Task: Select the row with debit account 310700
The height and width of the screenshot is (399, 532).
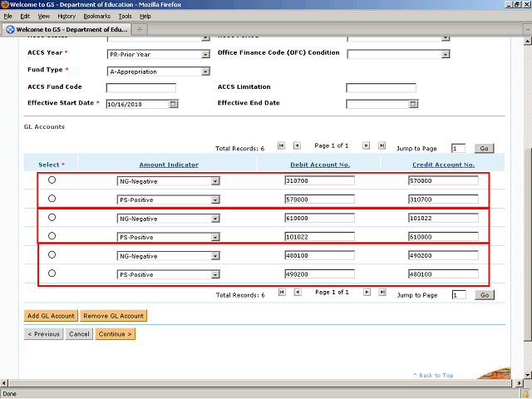Action: [52, 180]
